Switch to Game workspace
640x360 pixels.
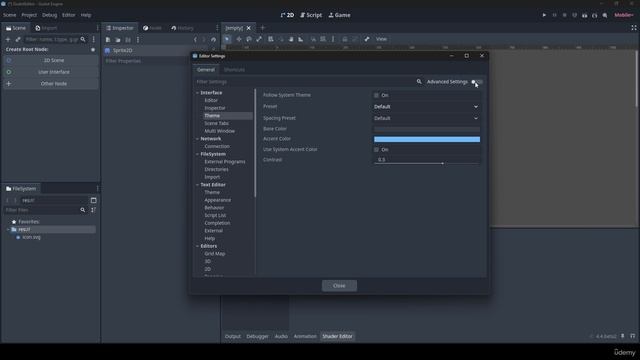tap(339, 15)
